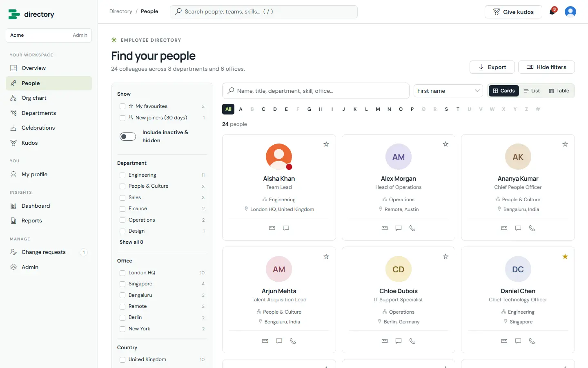Viewport: 588px width, 368px height.
Task: Toggle Include inactive & hidden switch
Action: coord(128,137)
